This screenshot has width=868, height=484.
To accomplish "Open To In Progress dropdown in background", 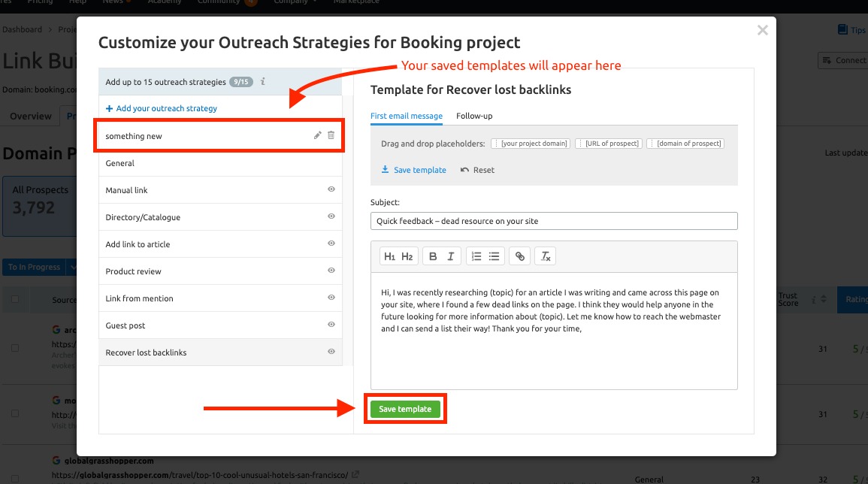I will point(71,267).
